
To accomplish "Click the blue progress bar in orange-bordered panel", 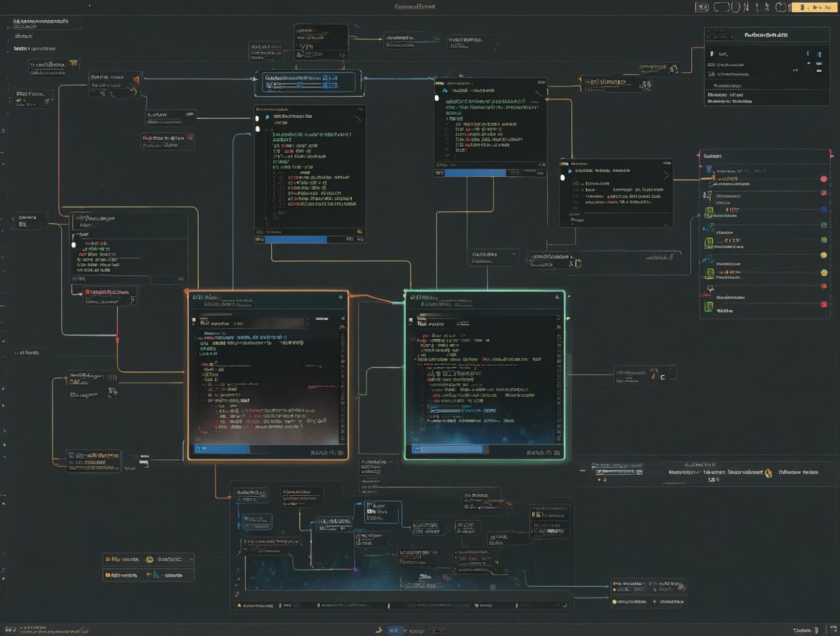I will click(222, 449).
